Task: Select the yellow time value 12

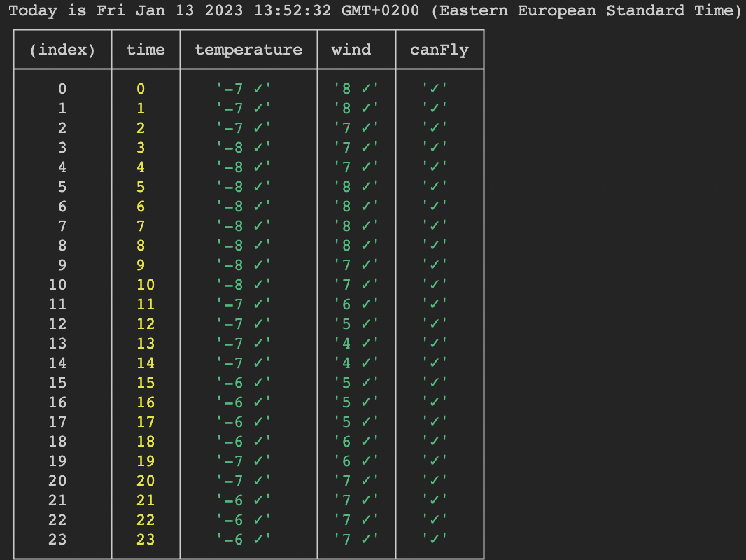Action: point(146,324)
